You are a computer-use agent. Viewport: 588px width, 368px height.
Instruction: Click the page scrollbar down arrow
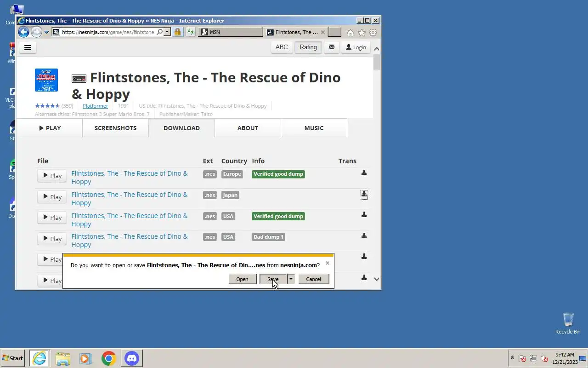click(377, 279)
